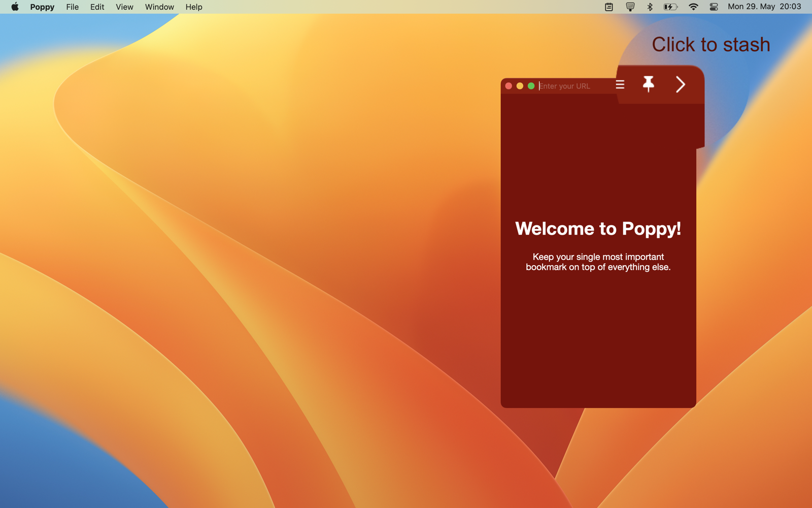Focus the Enter your URL field
The width and height of the screenshot is (812, 508).
click(x=573, y=86)
